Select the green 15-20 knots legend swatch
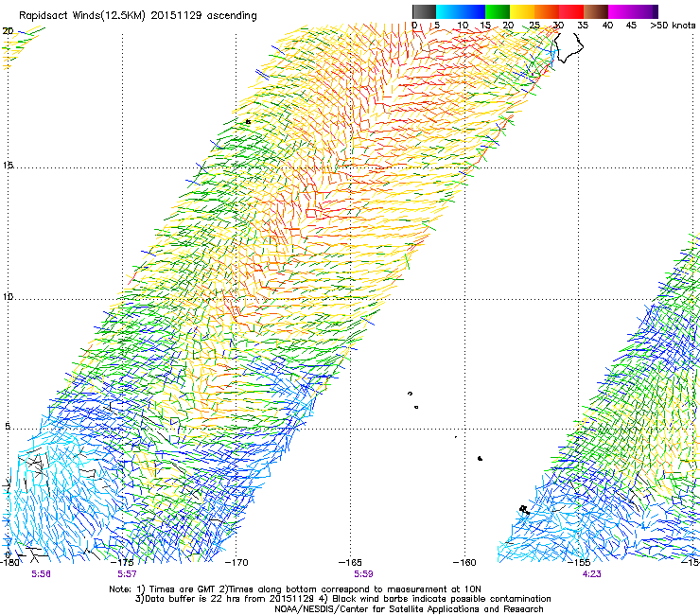 click(x=498, y=11)
